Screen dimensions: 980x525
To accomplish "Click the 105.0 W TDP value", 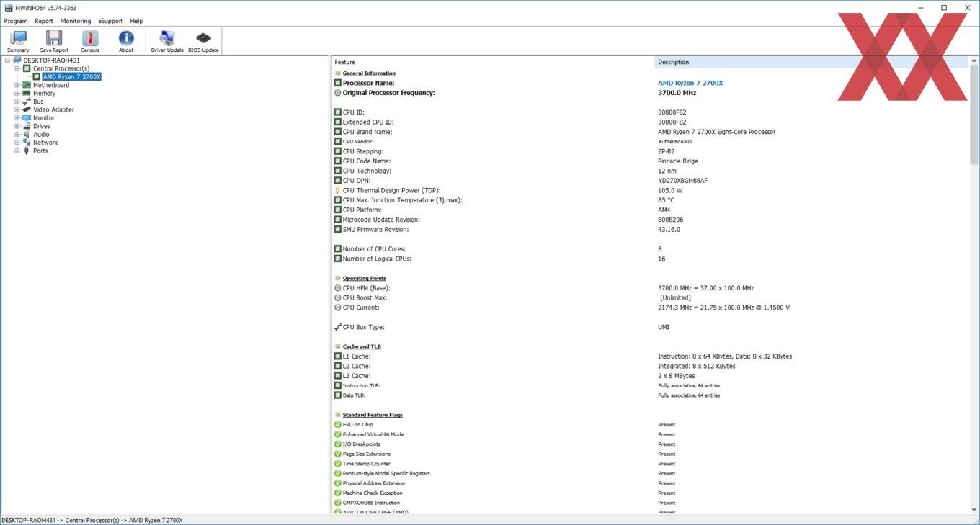I will pyautogui.click(x=670, y=191).
